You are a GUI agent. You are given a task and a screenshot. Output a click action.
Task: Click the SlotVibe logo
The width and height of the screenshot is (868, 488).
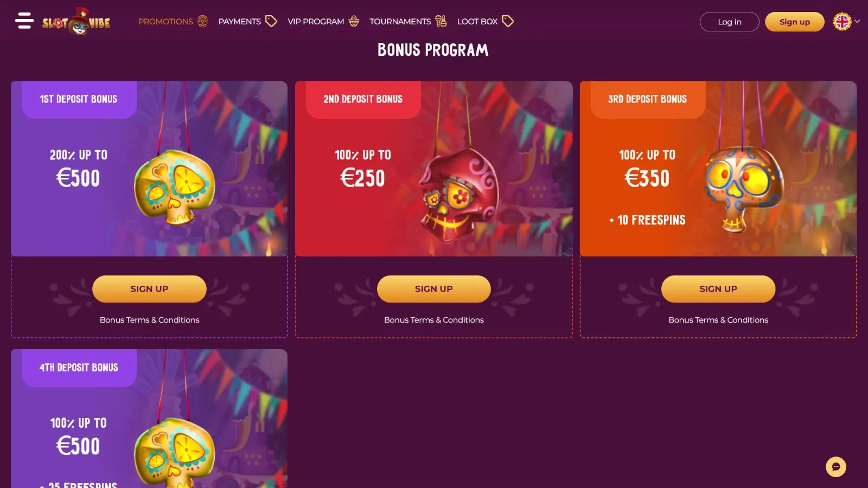coord(76,22)
